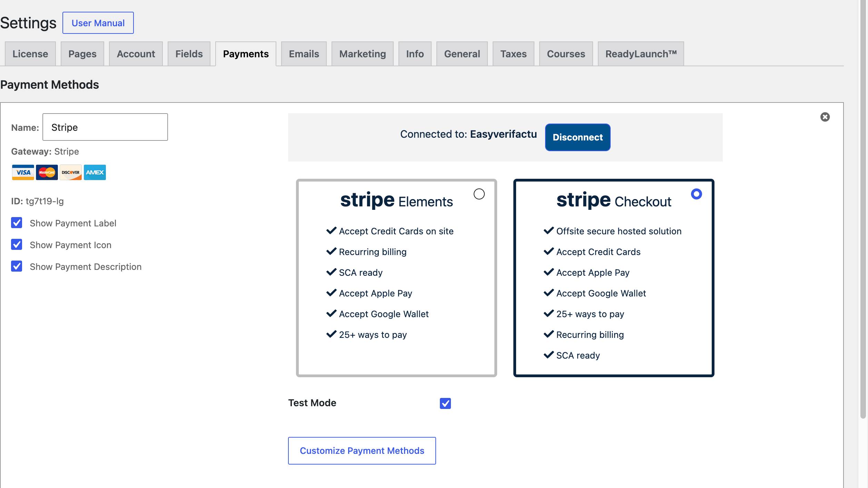Click the stripe Elements logo
The height and width of the screenshot is (488, 868).
pyautogui.click(x=396, y=200)
